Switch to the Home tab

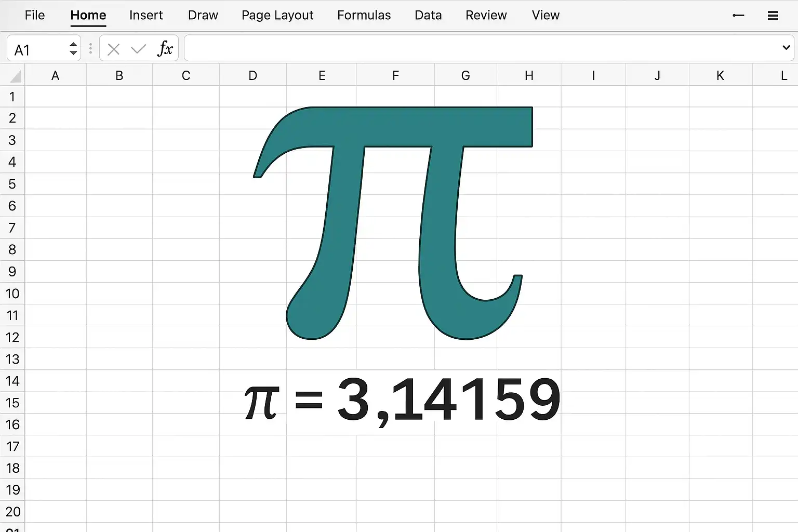tap(88, 15)
